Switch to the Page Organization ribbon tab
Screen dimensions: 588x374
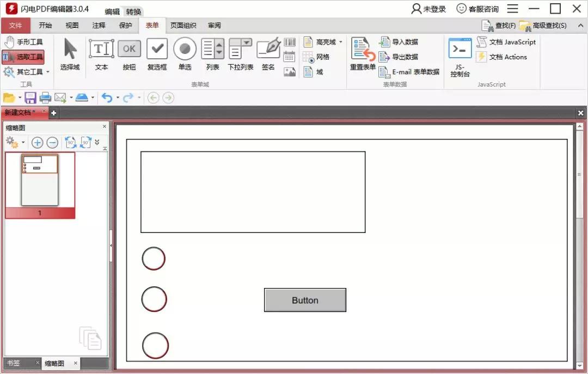click(183, 26)
